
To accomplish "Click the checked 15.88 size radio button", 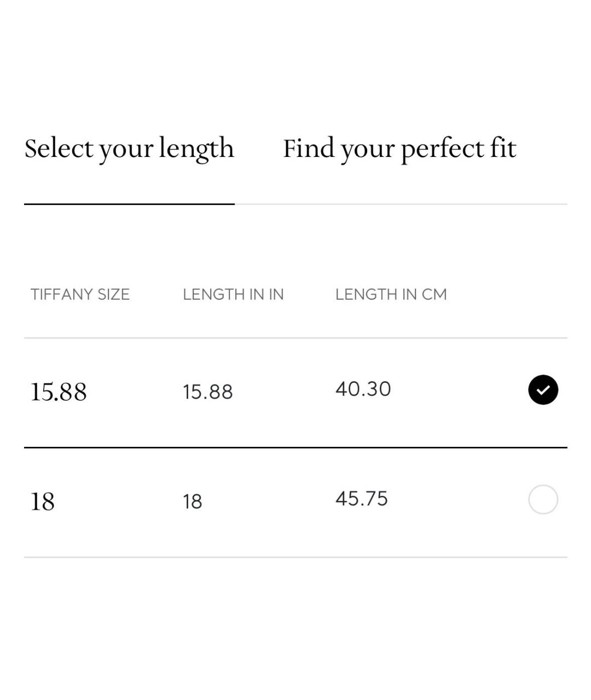I will tap(543, 390).
